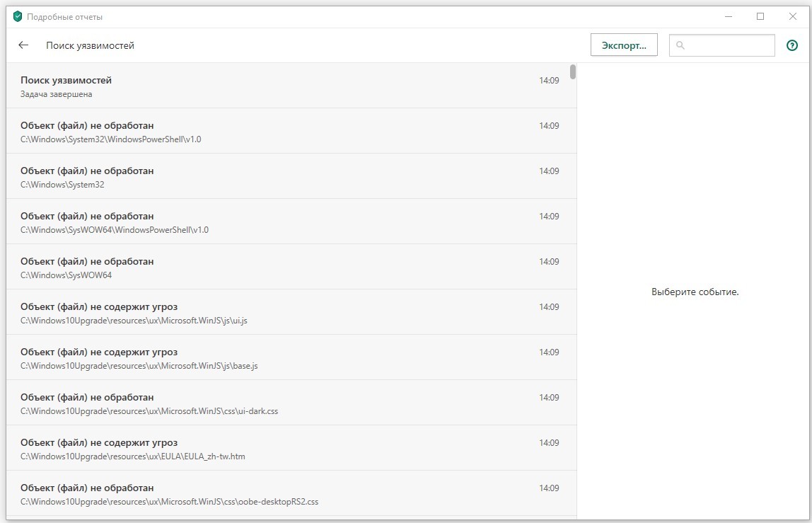Select the C:\Windows\SysWOW64 event row
The image size is (812, 523).
click(x=290, y=268)
